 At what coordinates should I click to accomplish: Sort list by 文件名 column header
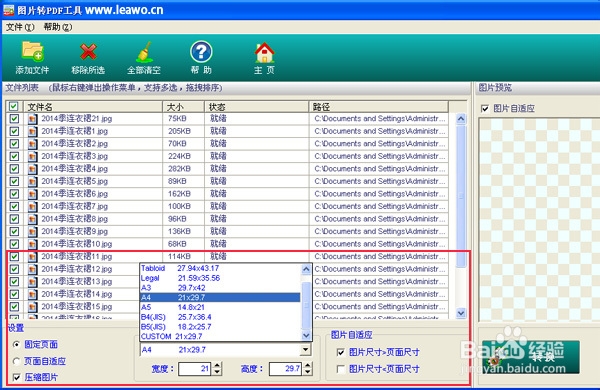93,106
